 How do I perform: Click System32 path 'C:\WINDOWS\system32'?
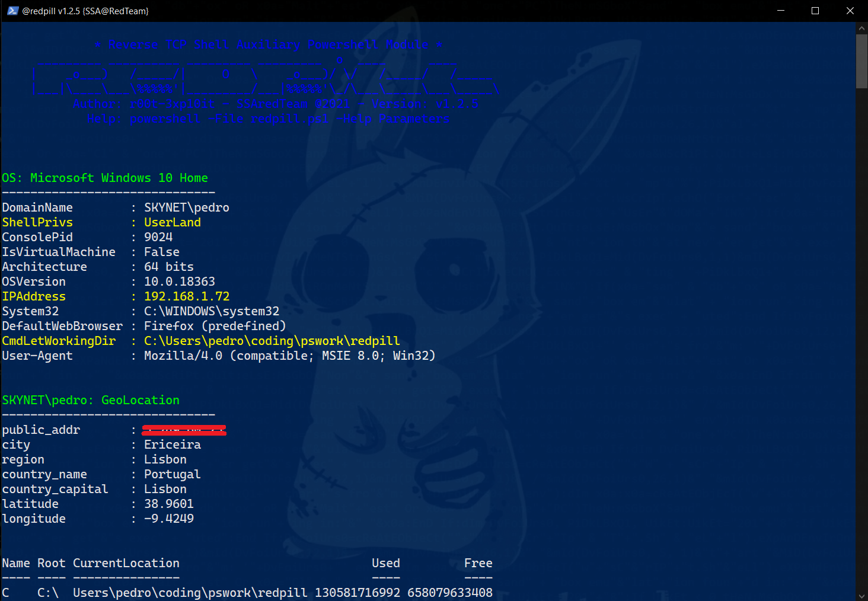point(212,311)
